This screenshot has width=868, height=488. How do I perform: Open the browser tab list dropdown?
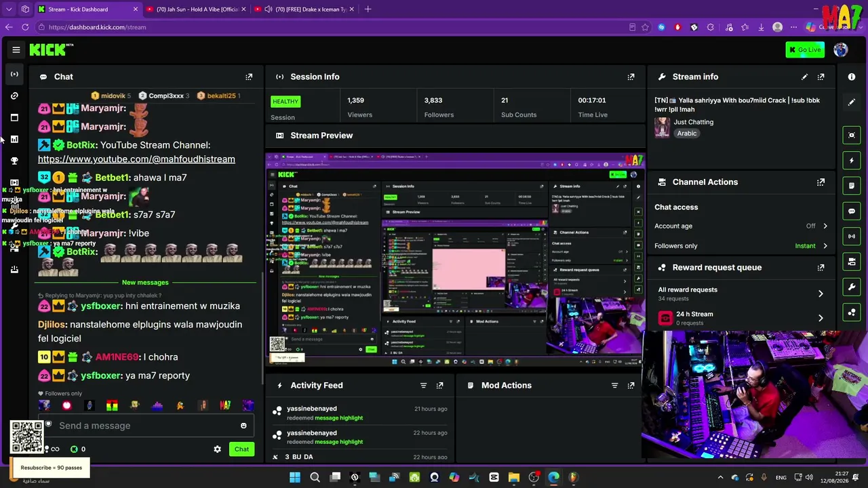tap(9, 9)
